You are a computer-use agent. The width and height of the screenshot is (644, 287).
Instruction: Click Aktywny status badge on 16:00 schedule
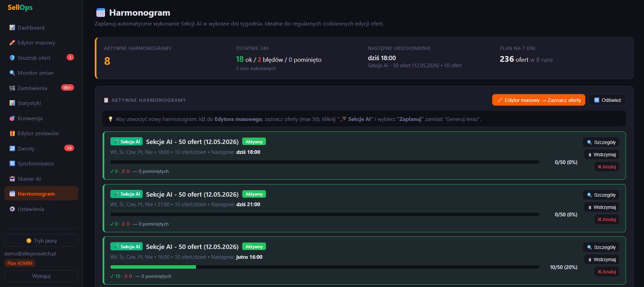(x=254, y=247)
